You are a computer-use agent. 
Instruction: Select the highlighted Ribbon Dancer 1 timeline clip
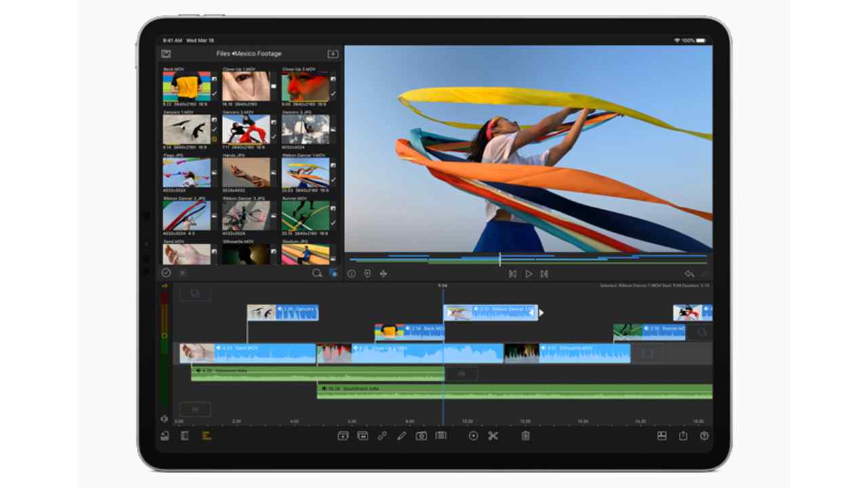pos(490,312)
